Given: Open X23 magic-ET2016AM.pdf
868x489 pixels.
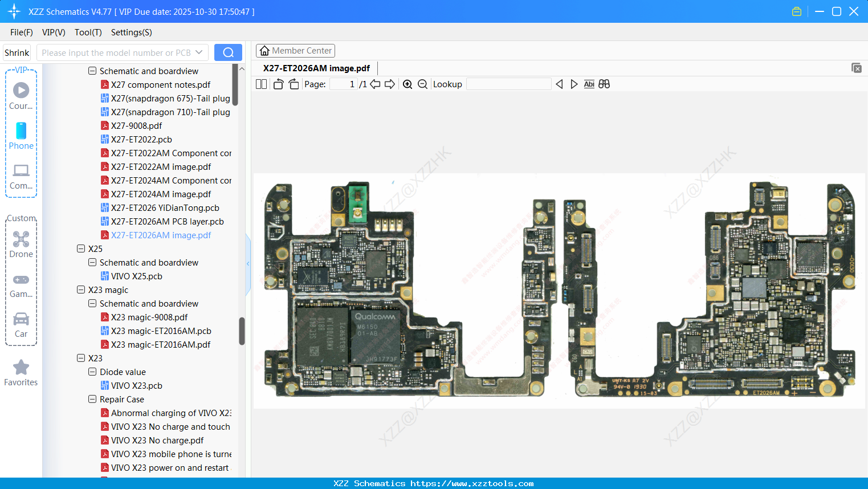Looking at the screenshot, I should [161, 345].
